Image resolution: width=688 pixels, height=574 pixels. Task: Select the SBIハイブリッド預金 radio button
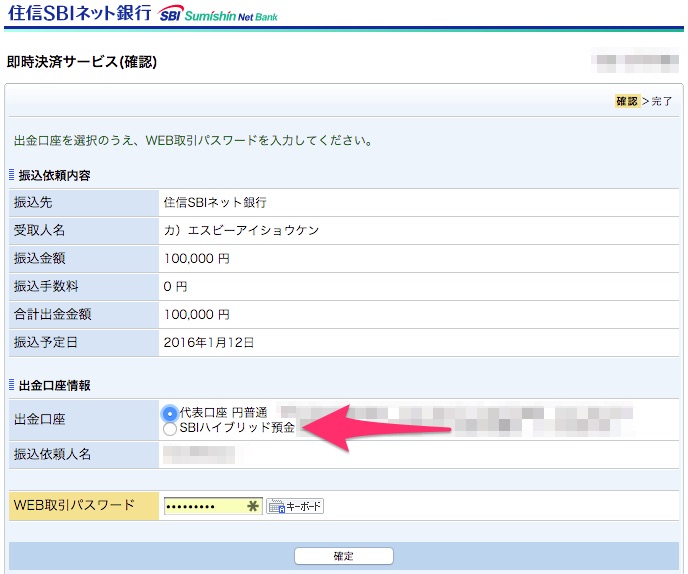pyautogui.click(x=170, y=429)
